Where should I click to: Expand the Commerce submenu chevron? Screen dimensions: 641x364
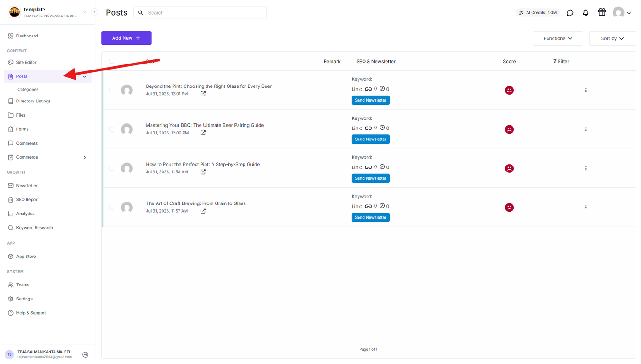click(x=85, y=157)
